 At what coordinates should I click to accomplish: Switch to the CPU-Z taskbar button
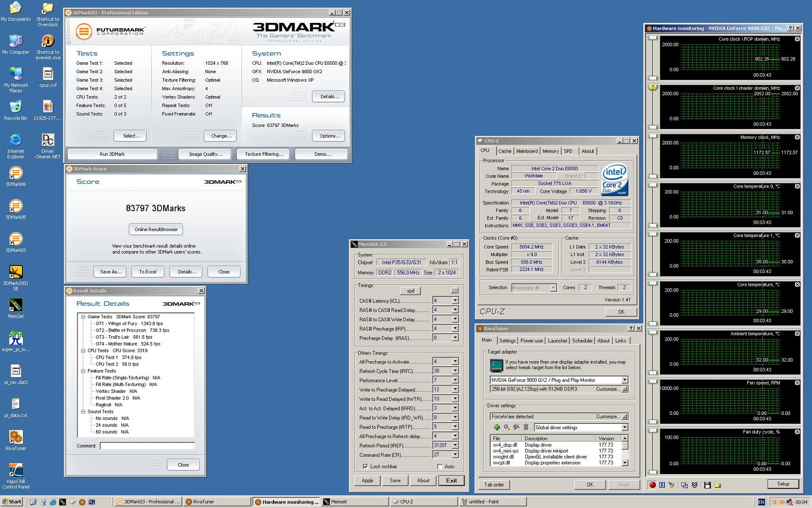point(423,502)
